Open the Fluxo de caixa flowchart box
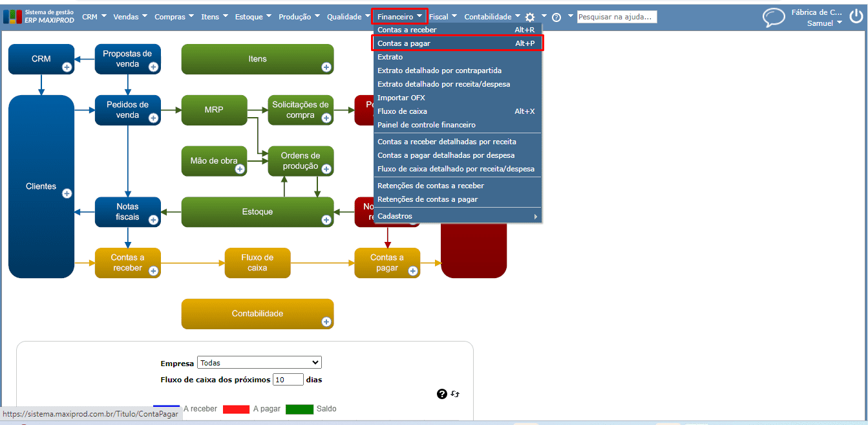This screenshot has height=425, width=868. click(x=257, y=263)
